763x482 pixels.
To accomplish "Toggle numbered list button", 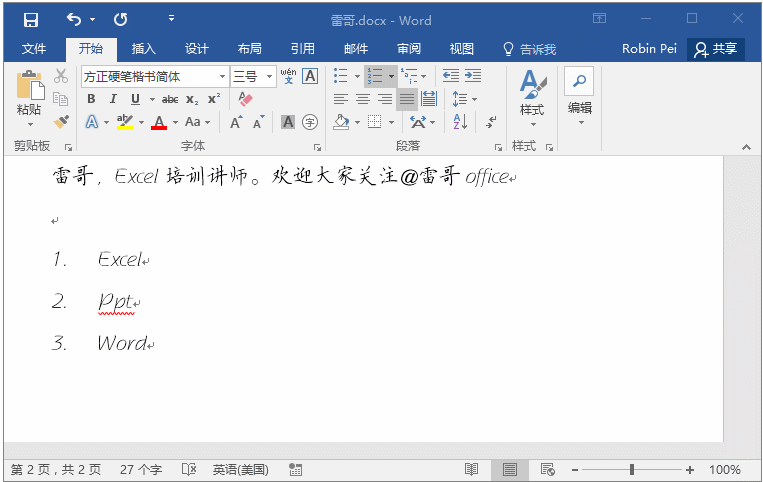I will tap(375, 76).
